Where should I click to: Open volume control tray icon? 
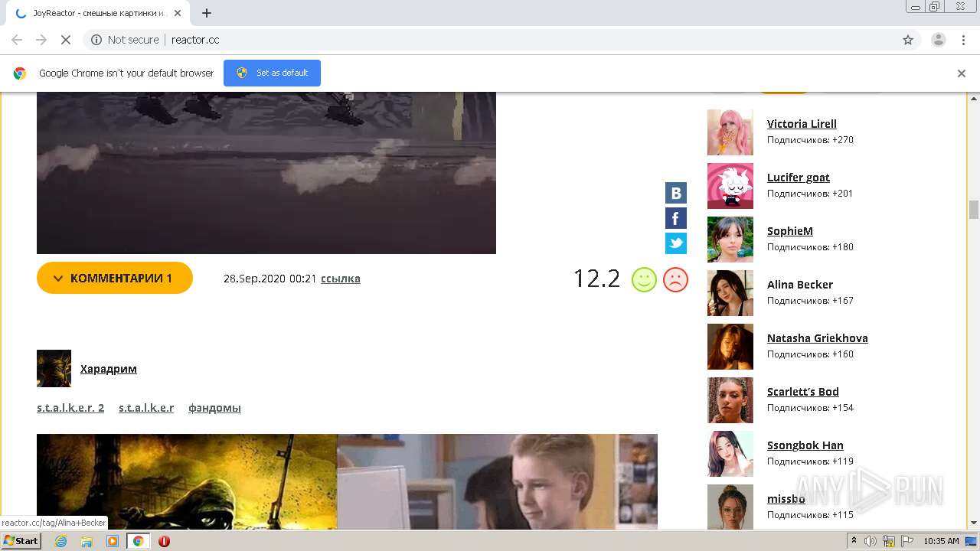point(871,541)
